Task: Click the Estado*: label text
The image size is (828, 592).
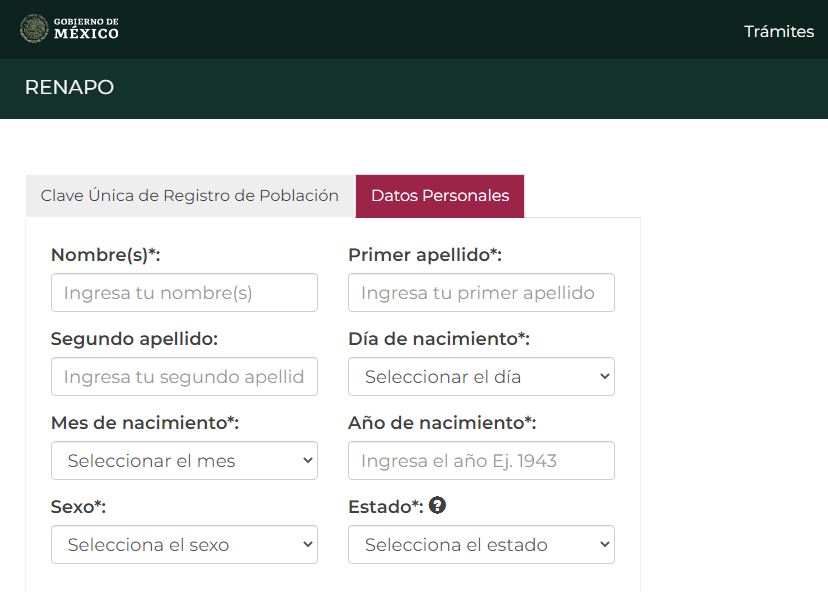Action: coord(386,507)
